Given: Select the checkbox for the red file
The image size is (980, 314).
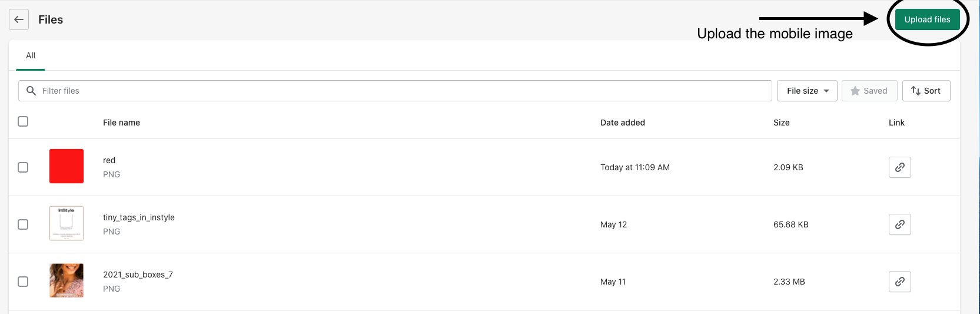Looking at the screenshot, I should click(23, 167).
